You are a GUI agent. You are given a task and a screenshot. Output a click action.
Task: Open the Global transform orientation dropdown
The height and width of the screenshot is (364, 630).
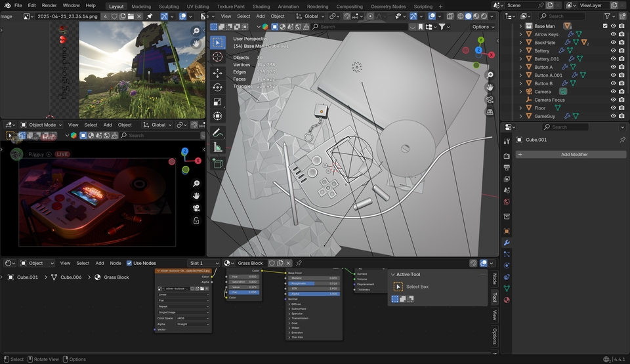[311, 16]
